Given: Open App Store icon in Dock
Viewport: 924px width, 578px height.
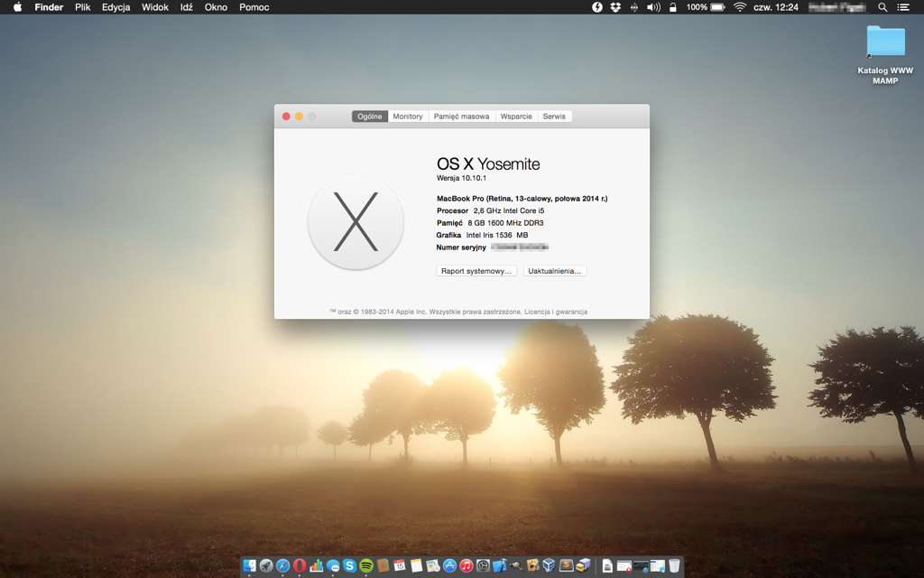Looking at the screenshot, I should 449,565.
